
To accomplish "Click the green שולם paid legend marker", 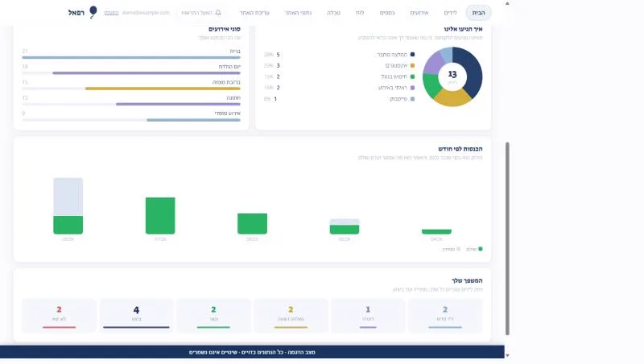I will coord(480,249).
